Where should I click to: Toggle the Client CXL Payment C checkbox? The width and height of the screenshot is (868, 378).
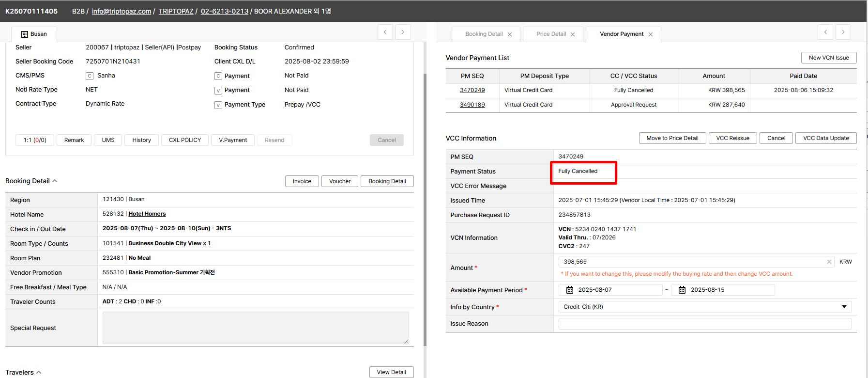tap(218, 76)
